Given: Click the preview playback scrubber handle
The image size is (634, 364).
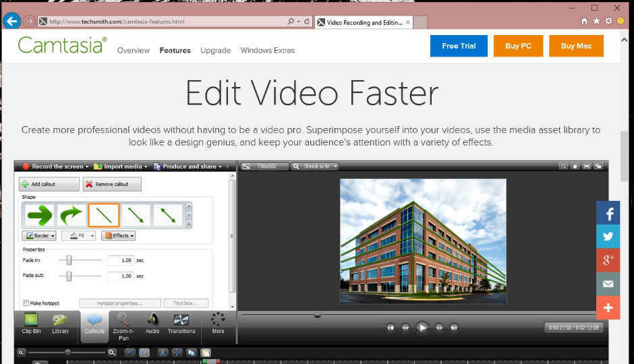Looking at the screenshot, I should point(318,315).
